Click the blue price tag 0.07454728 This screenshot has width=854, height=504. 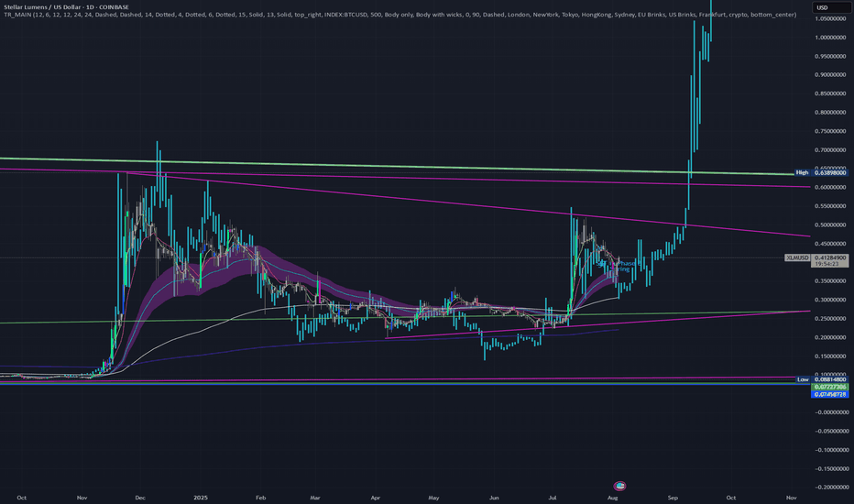pyautogui.click(x=830, y=394)
